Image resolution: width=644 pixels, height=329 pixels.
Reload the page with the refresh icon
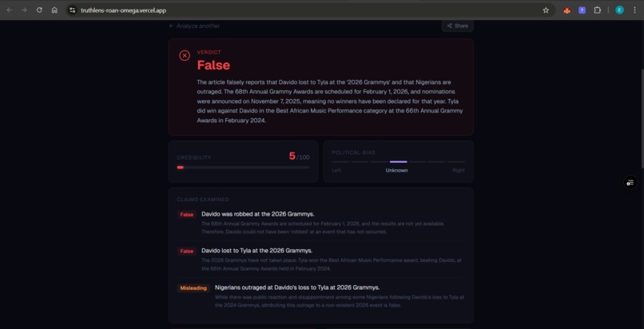pos(39,10)
